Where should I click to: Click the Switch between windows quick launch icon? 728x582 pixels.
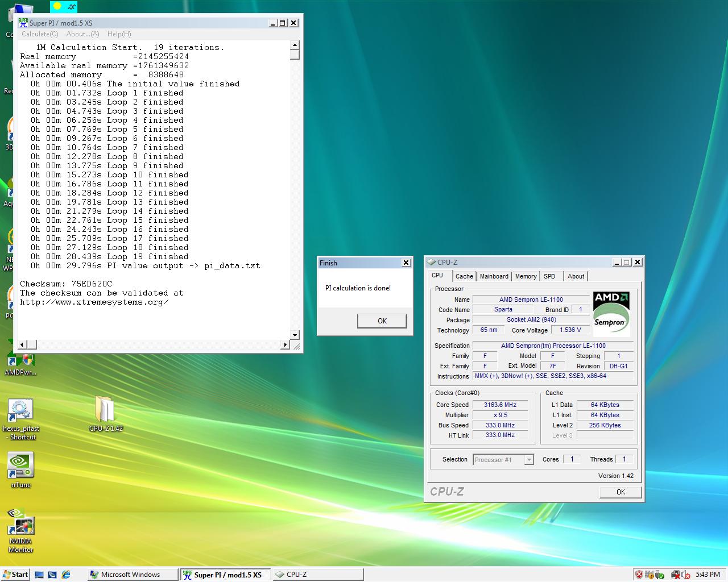pyautogui.click(x=52, y=575)
